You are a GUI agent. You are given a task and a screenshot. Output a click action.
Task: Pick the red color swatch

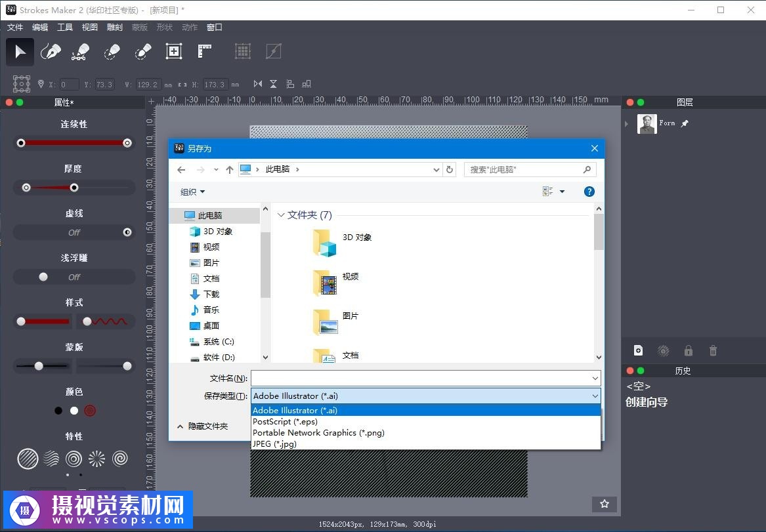point(90,411)
